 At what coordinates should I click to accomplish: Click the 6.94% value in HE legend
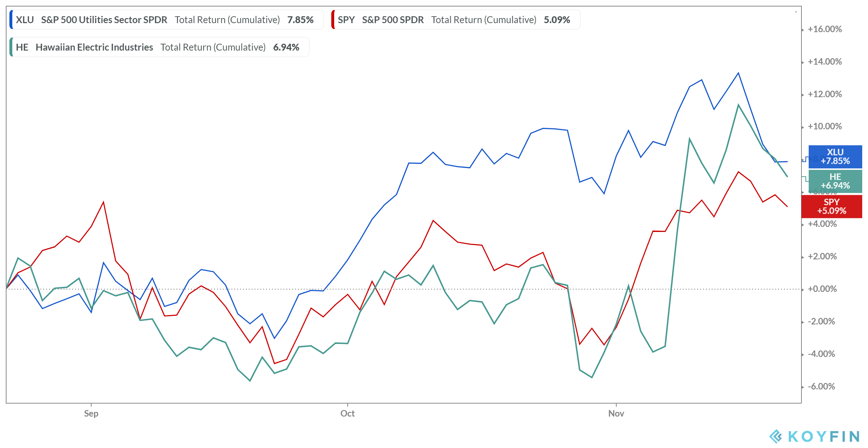(286, 47)
